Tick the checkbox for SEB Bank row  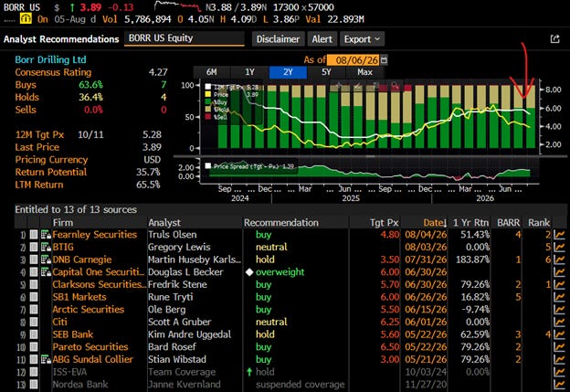pos(34,334)
